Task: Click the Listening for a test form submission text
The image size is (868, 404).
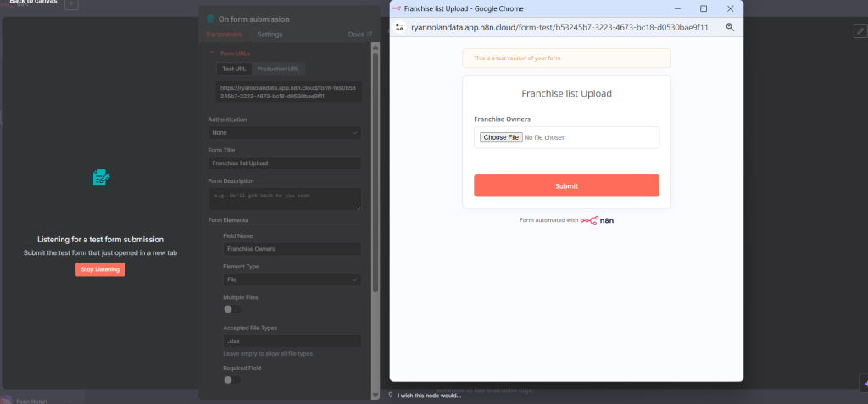Action: pyautogui.click(x=100, y=240)
